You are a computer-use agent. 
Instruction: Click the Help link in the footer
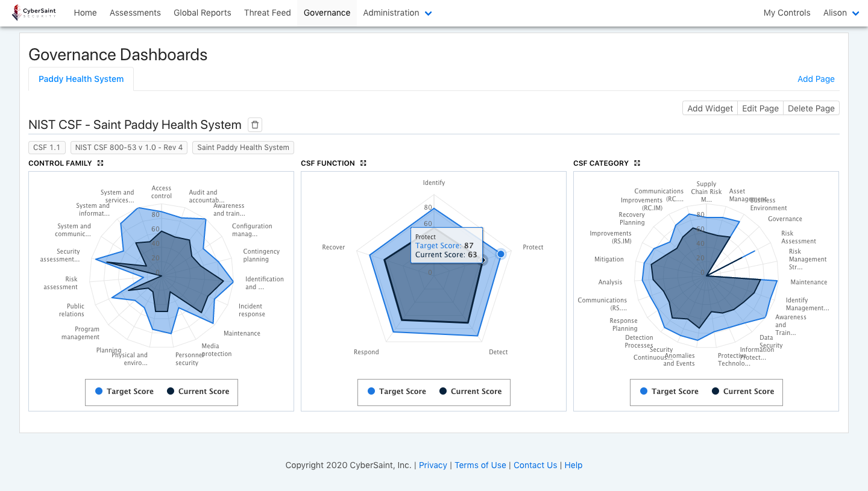pyautogui.click(x=573, y=464)
